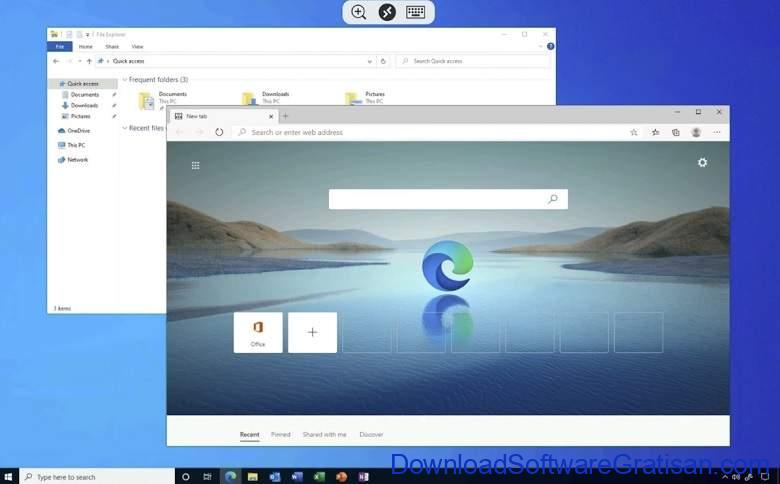Screen dimensions: 780x484
Task: Switch to the Shared with me tab
Action: 324,435
